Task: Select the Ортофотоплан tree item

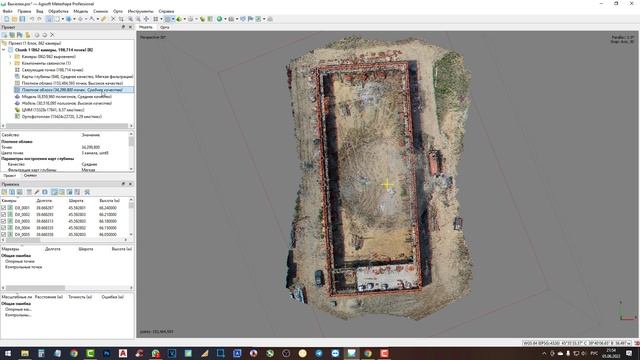Action: [61, 116]
